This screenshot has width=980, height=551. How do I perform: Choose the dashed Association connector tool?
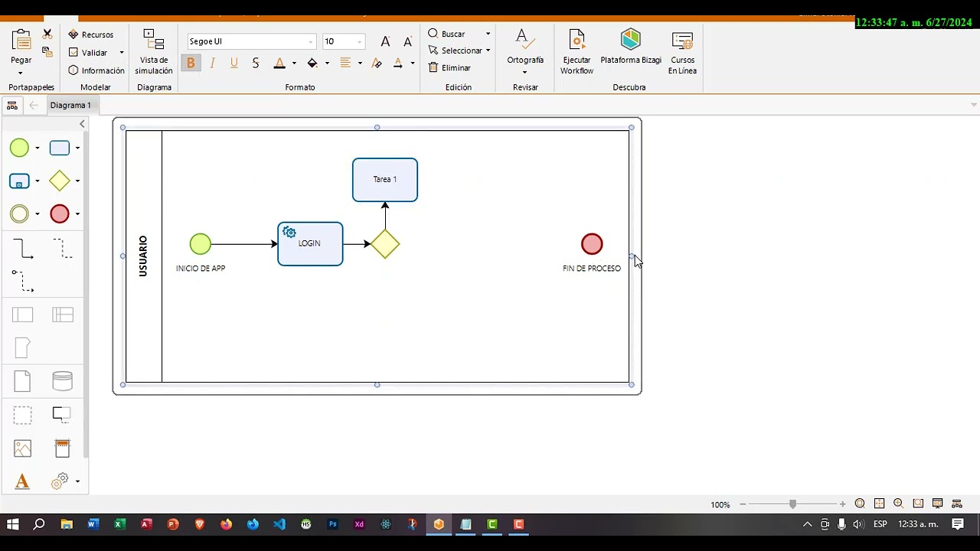(63, 249)
